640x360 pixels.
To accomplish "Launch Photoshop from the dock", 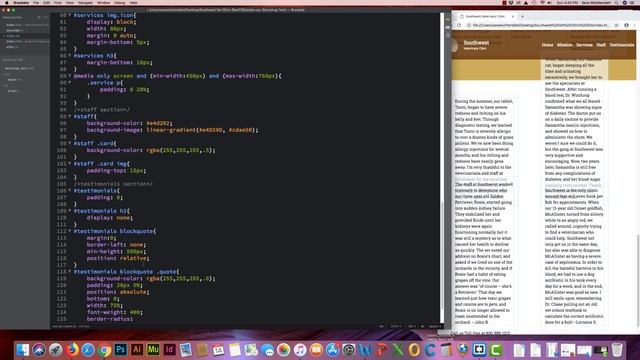I will (121, 350).
